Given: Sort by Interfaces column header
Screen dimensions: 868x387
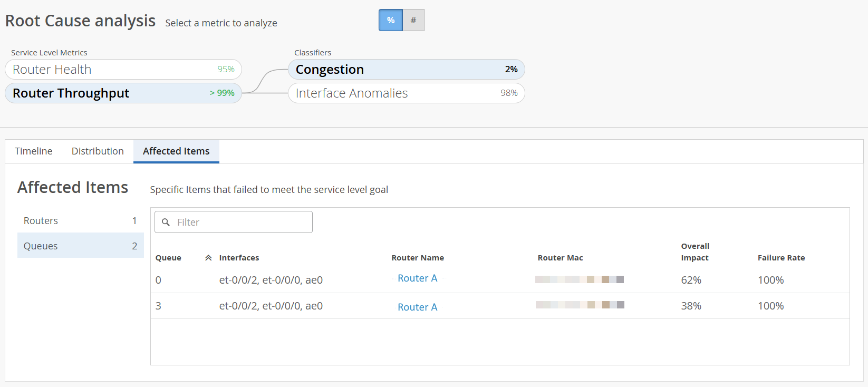Looking at the screenshot, I should (x=239, y=258).
